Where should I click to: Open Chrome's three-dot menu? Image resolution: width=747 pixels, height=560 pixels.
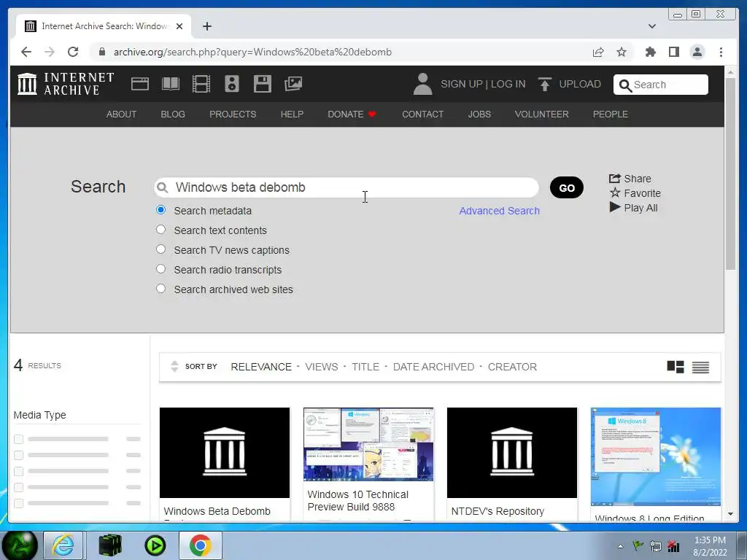(721, 52)
